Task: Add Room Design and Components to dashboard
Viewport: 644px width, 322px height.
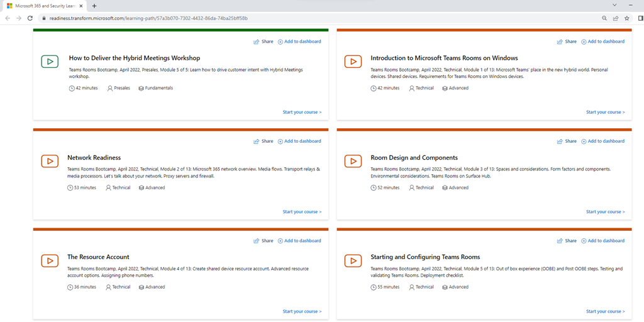Action: click(x=602, y=142)
